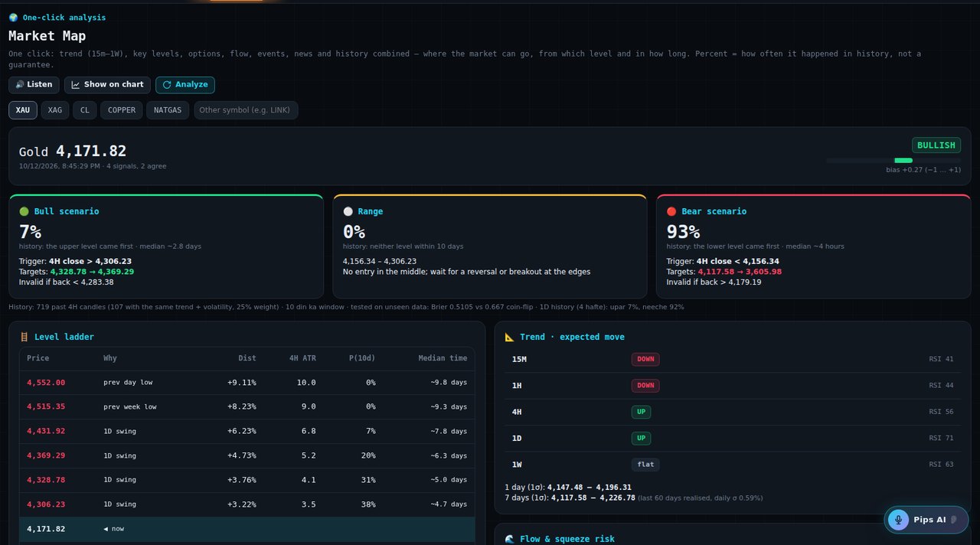The width and height of the screenshot is (980, 545).
Task: Click the red circle icon of Bear scenario
Action: coord(671,211)
